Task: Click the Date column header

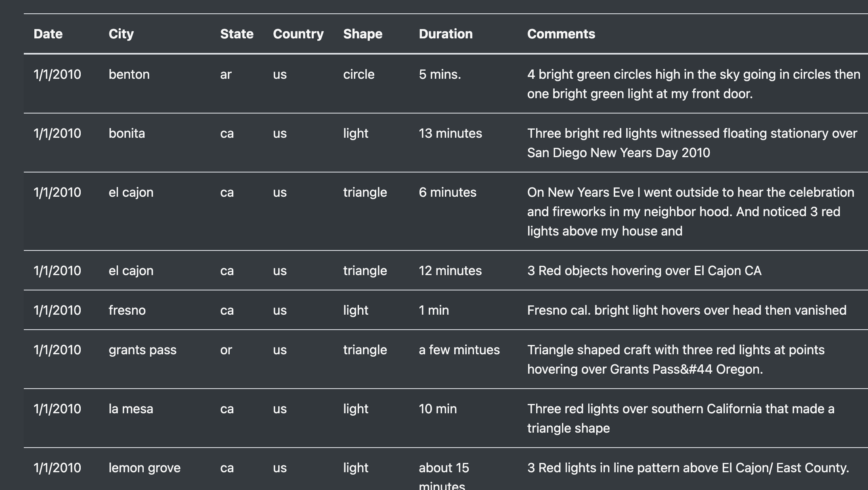Action: click(x=48, y=34)
